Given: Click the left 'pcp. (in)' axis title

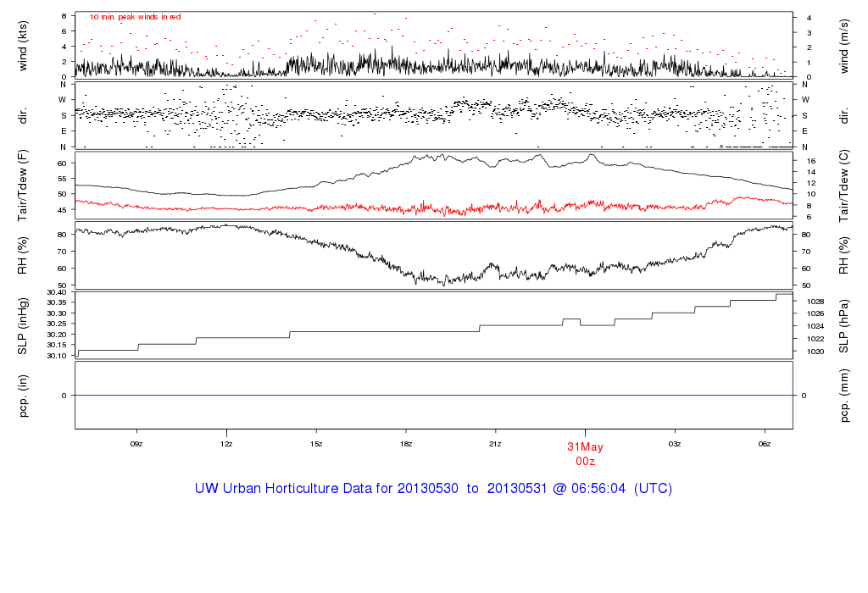Looking at the screenshot, I should (23, 396).
